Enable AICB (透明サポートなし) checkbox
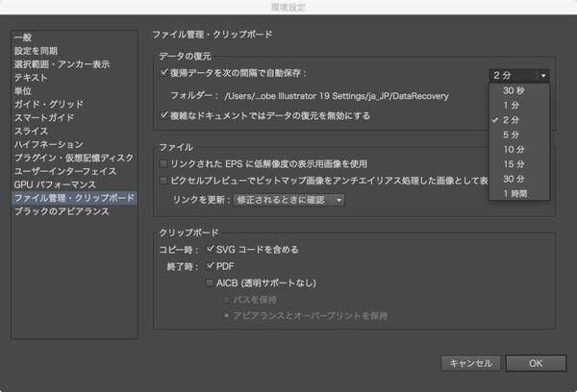 click(210, 282)
